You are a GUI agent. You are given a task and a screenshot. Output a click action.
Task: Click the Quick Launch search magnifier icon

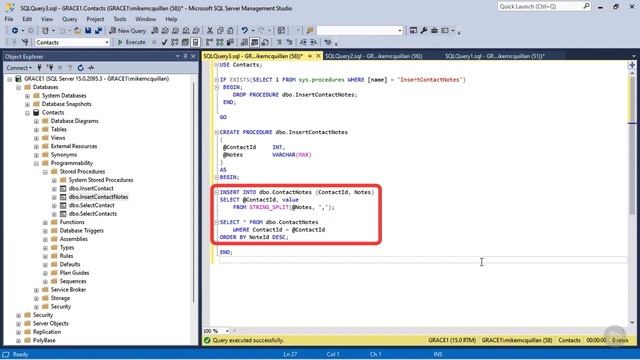[x=586, y=6]
